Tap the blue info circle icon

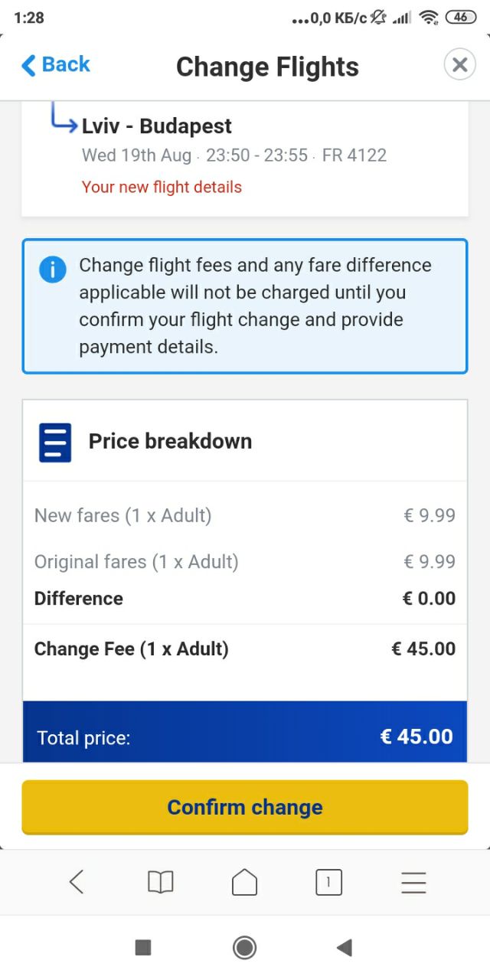[x=53, y=269]
